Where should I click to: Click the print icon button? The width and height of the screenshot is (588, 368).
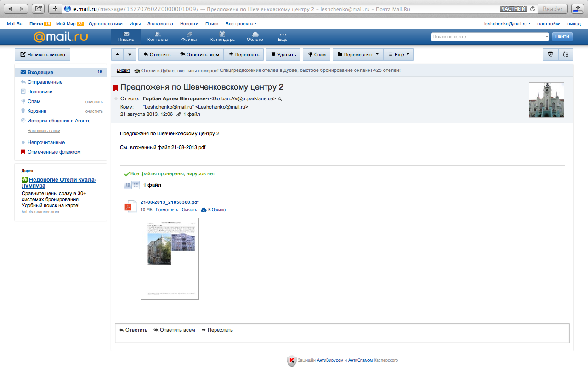[550, 54]
